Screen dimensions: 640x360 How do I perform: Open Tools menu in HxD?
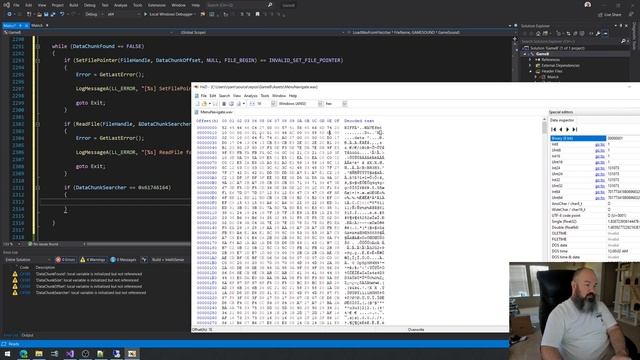[x=265, y=96]
